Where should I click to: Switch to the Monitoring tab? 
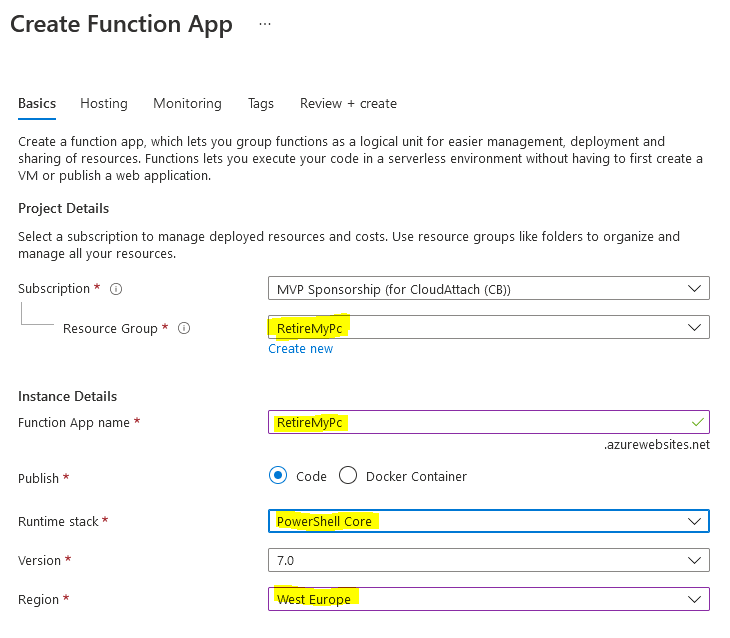click(187, 103)
